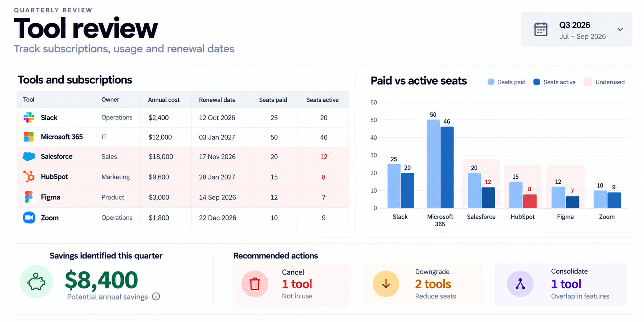Click the piggy bank savings icon
644x322 pixels.
pyautogui.click(x=36, y=282)
